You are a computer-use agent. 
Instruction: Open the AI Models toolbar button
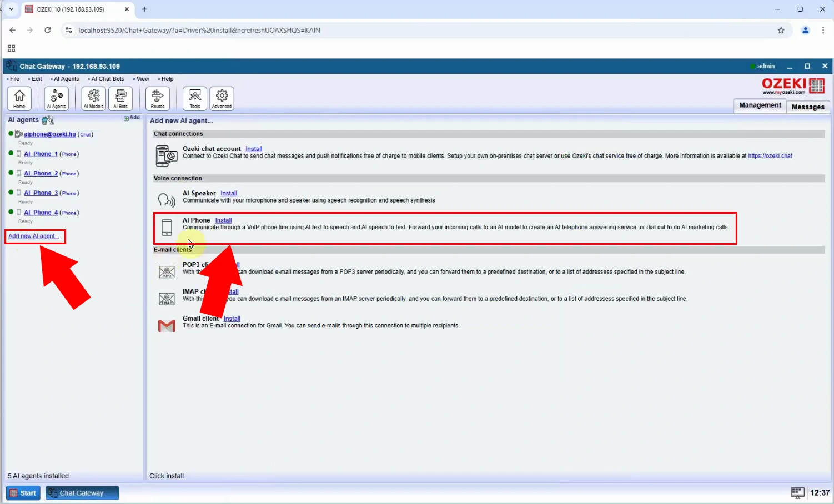[x=94, y=98]
